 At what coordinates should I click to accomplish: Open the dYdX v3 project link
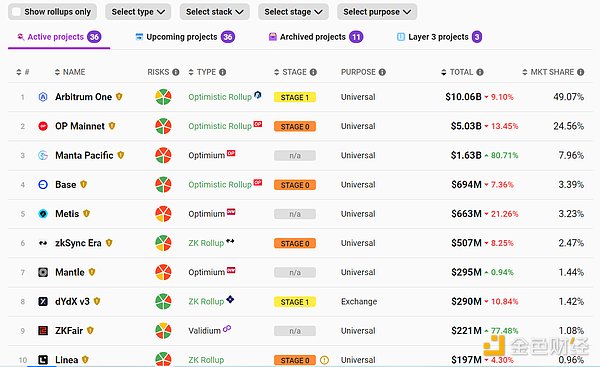point(72,302)
